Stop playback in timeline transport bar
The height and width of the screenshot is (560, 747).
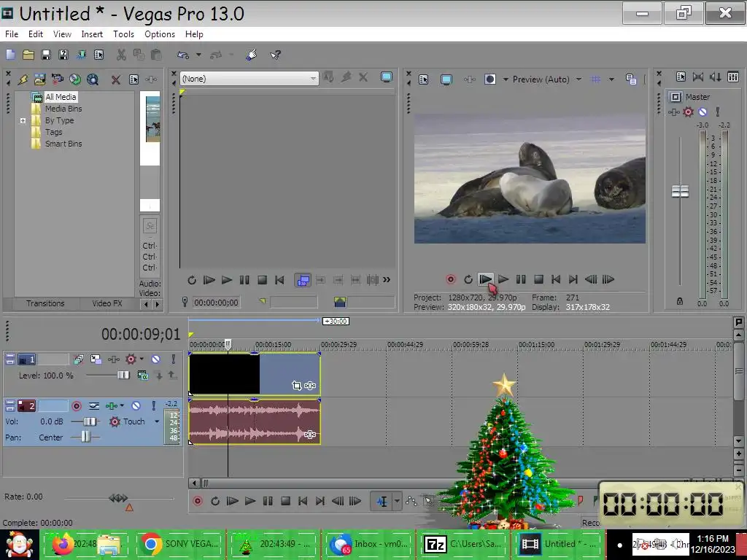click(285, 501)
